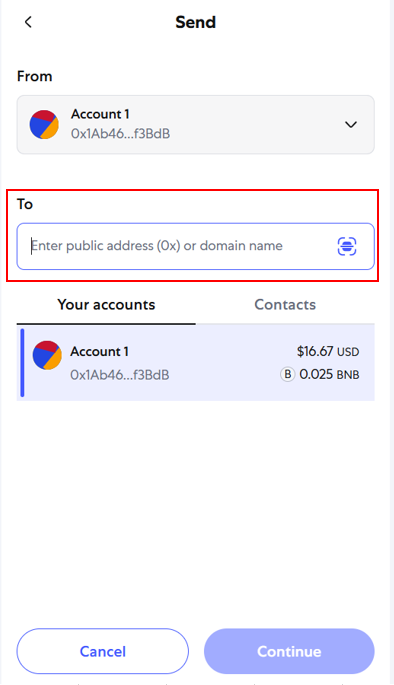Open the From Account 1 selector box
Image resolution: width=394 pixels, height=685 pixels.
pyautogui.click(x=196, y=125)
